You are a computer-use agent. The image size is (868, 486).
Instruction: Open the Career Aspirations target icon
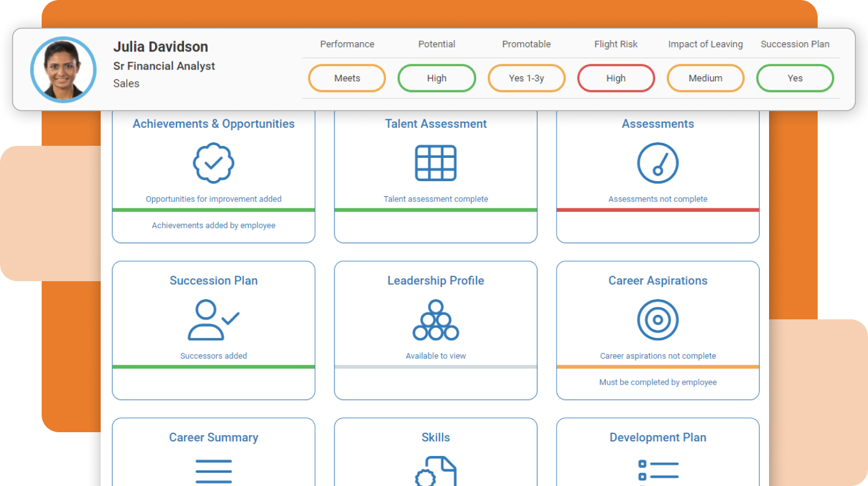(x=657, y=320)
